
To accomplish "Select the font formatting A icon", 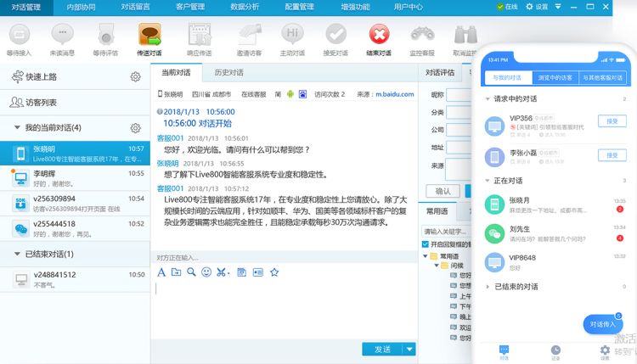I will pos(161,272).
